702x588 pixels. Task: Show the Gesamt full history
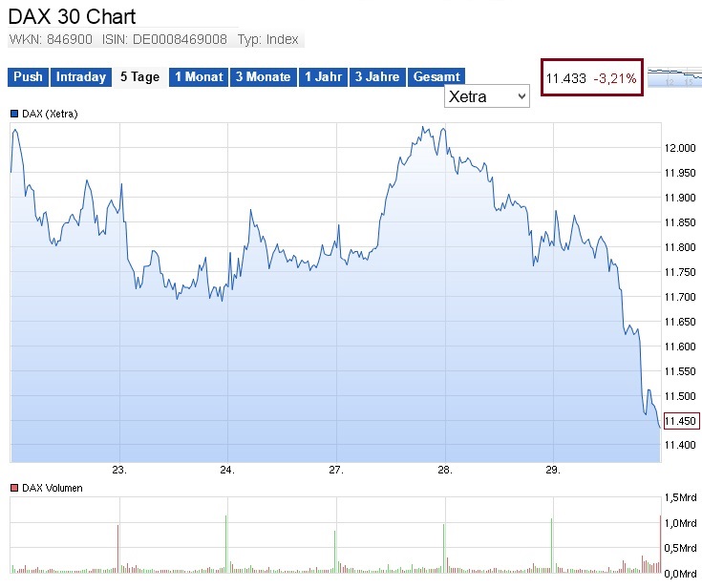437,77
